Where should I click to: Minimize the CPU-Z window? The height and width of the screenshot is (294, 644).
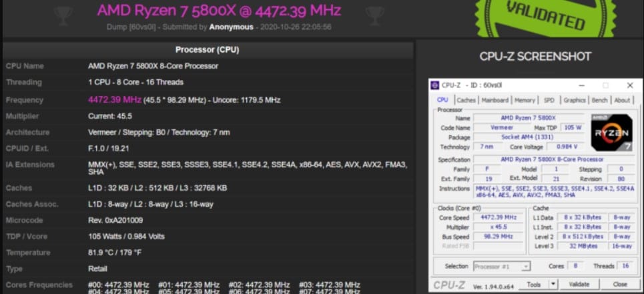pyautogui.click(x=581, y=85)
